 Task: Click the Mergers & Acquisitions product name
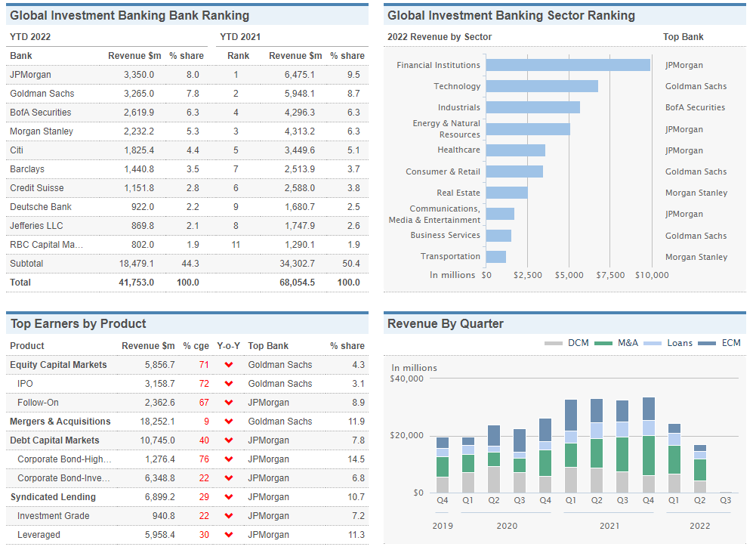point(60,421)
